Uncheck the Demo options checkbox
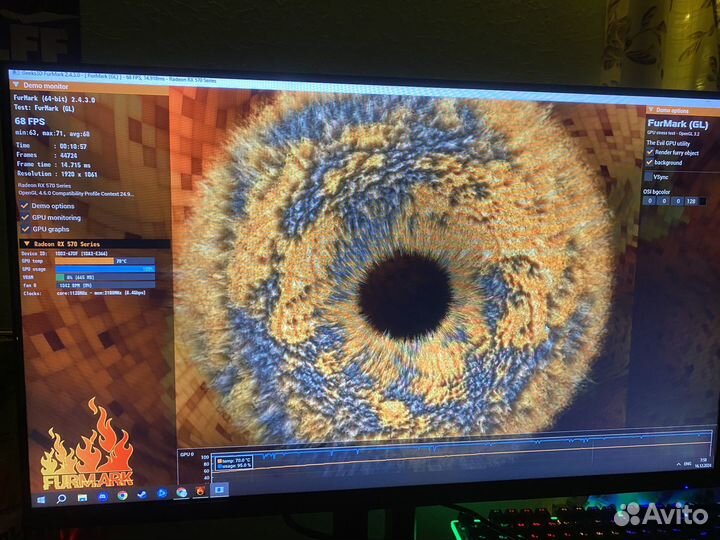This screenshot has width=720, height=540. pyautogui.click(x=25, y=206)
